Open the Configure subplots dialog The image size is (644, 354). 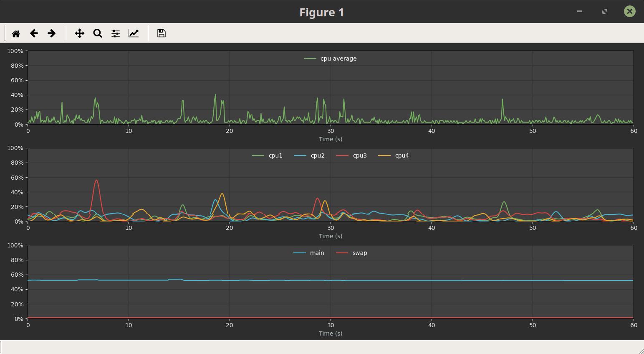[x=115, y=33]
